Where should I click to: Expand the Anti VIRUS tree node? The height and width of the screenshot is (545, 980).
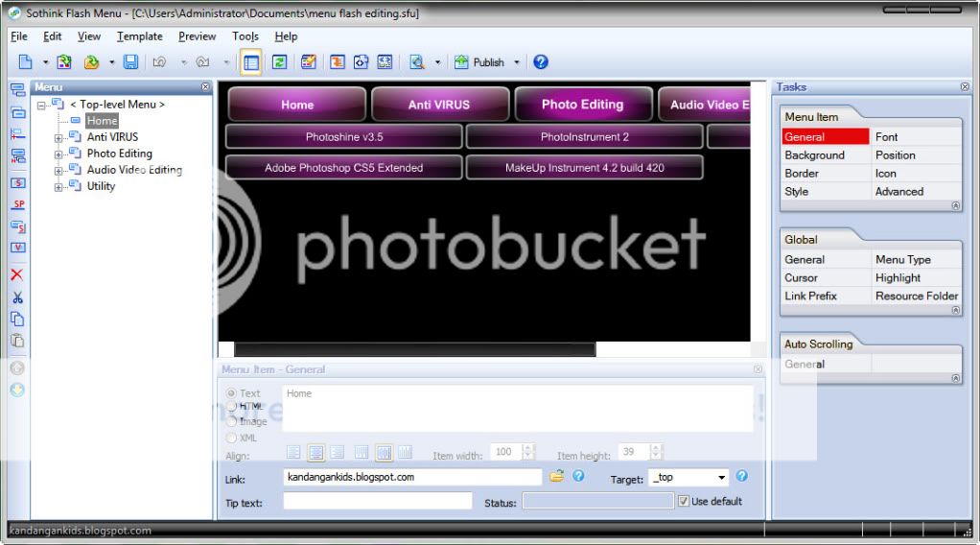click(x=58, y=138)
